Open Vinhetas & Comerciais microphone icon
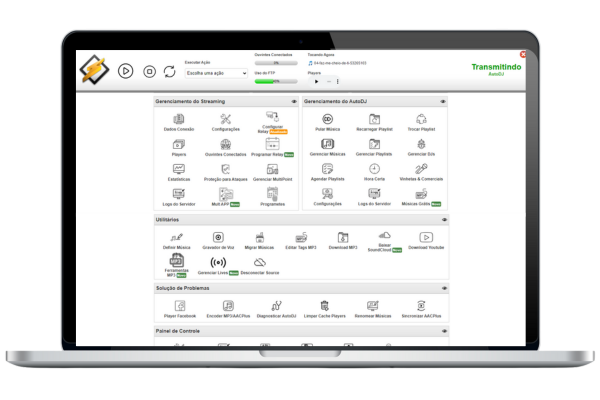 [x=421, y=168]
